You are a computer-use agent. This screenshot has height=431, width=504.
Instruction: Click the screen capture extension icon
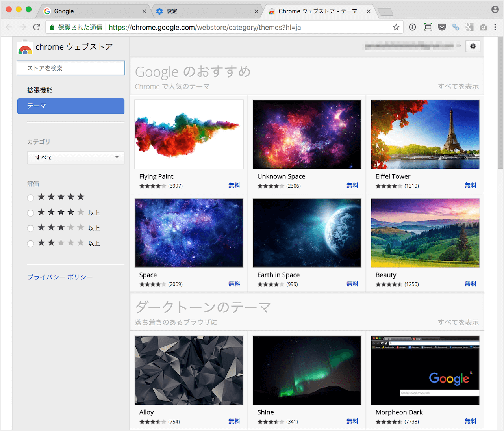(428, 27)
